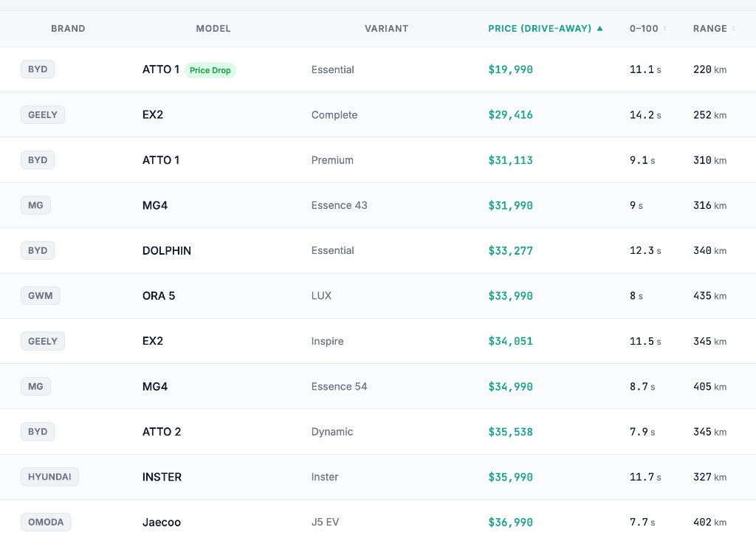Image resolution: width=756 pixels, height=544 pixels.
Task: Click the 405 km range value
Action: coord(709,387)
